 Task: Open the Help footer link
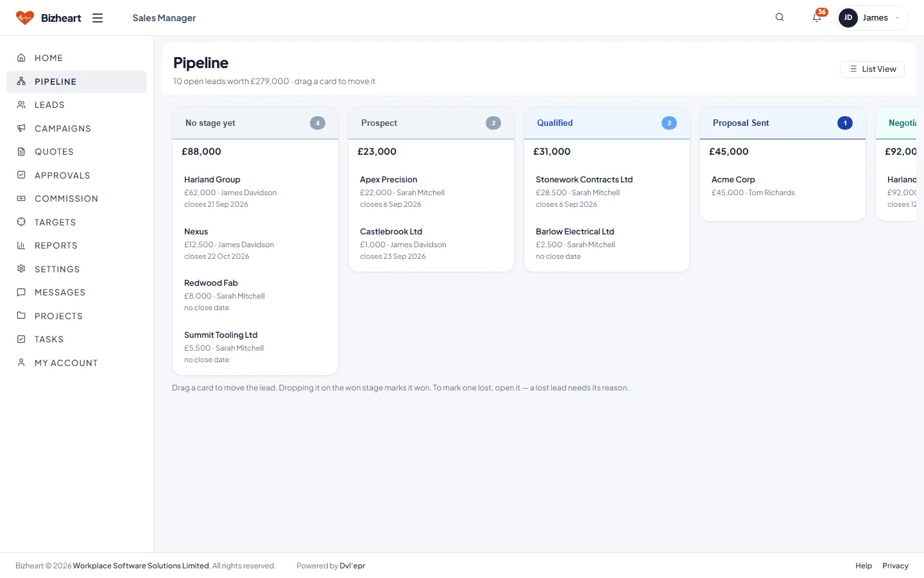click(864, 566)
